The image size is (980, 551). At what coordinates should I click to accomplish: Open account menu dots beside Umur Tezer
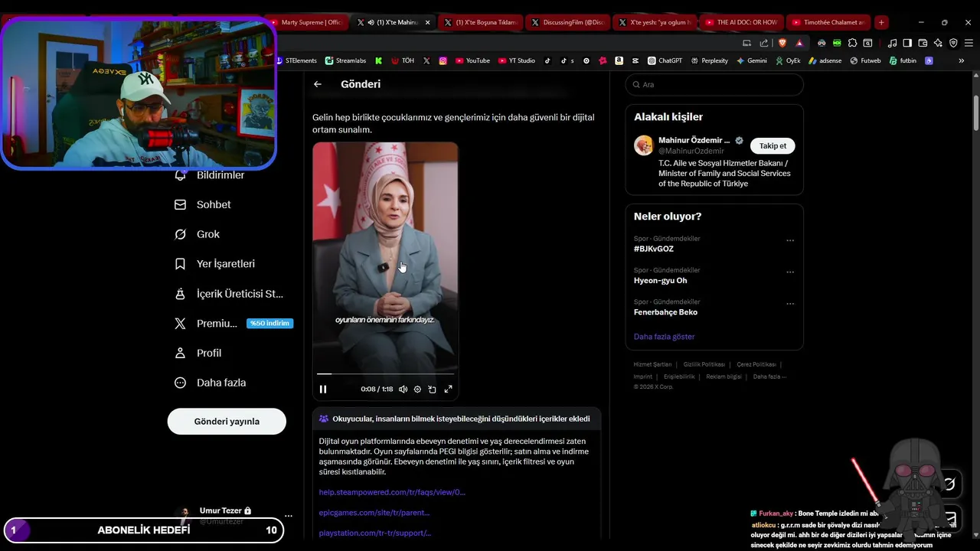point(288,516)
